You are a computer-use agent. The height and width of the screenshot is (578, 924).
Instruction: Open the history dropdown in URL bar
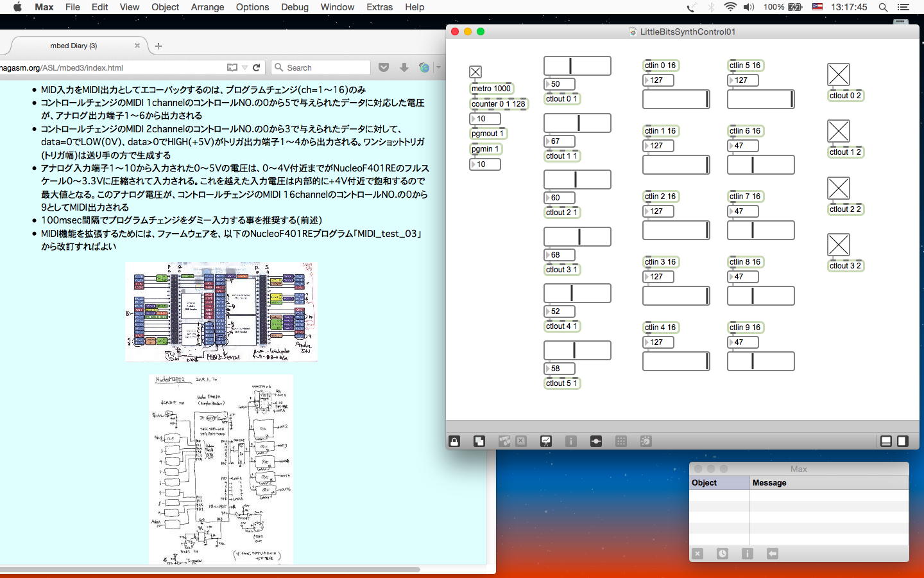pyautogui.click(x=244, y=67)
